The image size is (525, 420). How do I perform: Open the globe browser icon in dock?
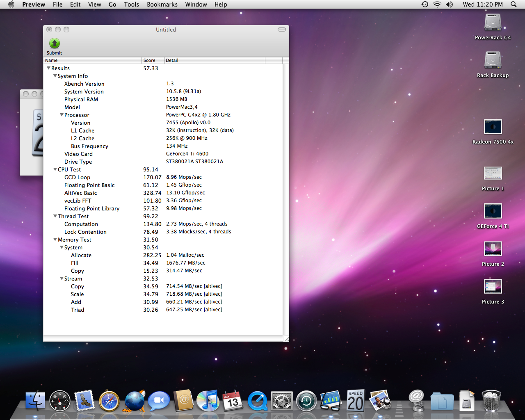point(135,401)
